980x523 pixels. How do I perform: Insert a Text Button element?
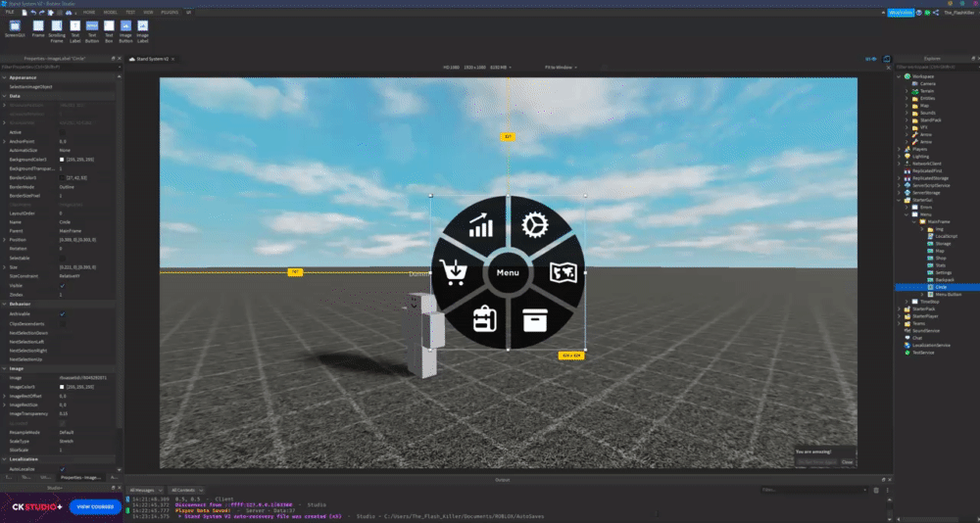92,31
